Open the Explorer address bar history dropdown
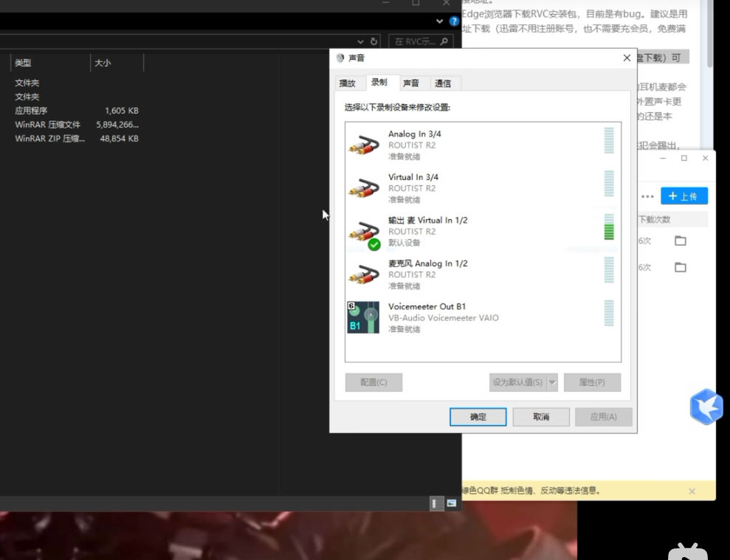 tap(360, 41)
